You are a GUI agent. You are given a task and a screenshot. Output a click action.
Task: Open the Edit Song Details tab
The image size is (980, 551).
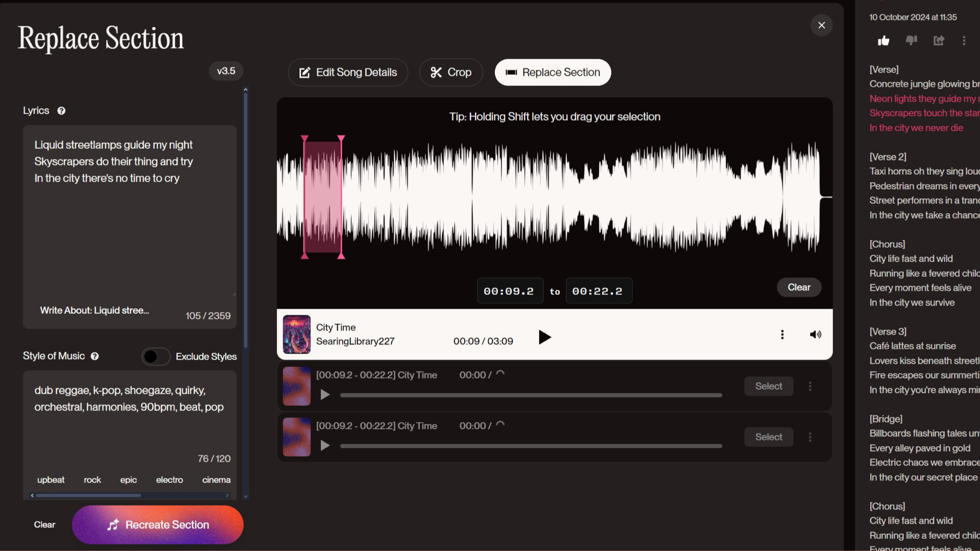click(348, 72)
